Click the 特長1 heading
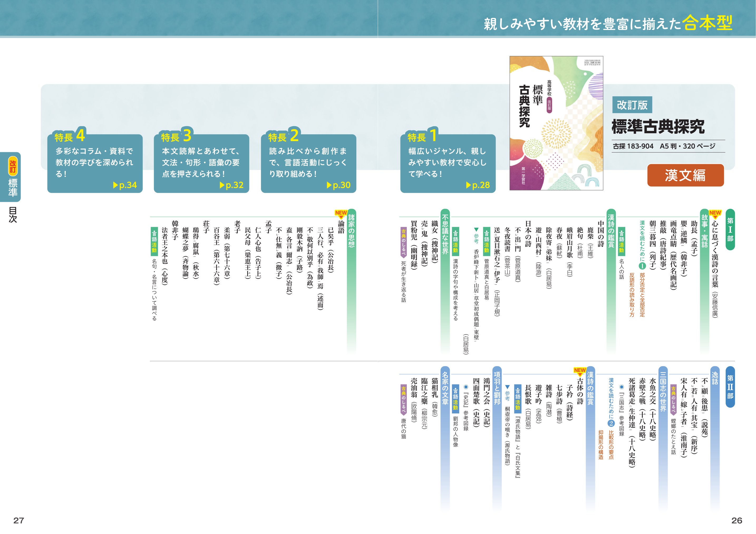This screenshot has width=756, height=534. tap(423, 135)
